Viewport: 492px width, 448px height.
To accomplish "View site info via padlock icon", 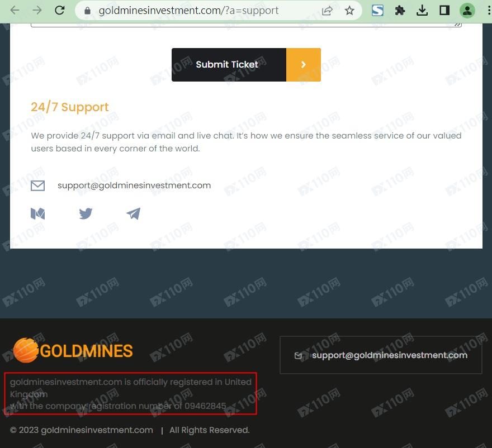I will [x=87, y=11].
